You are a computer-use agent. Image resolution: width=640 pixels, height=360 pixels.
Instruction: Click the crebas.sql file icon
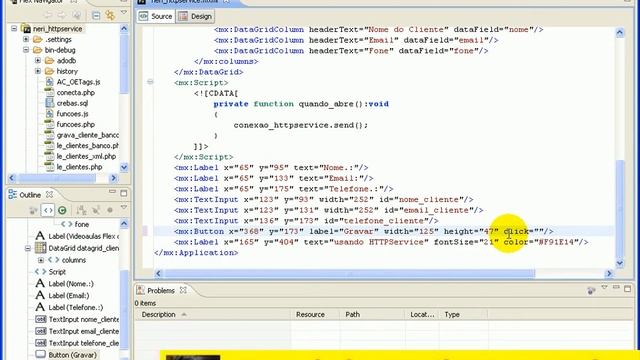[49, 103]
